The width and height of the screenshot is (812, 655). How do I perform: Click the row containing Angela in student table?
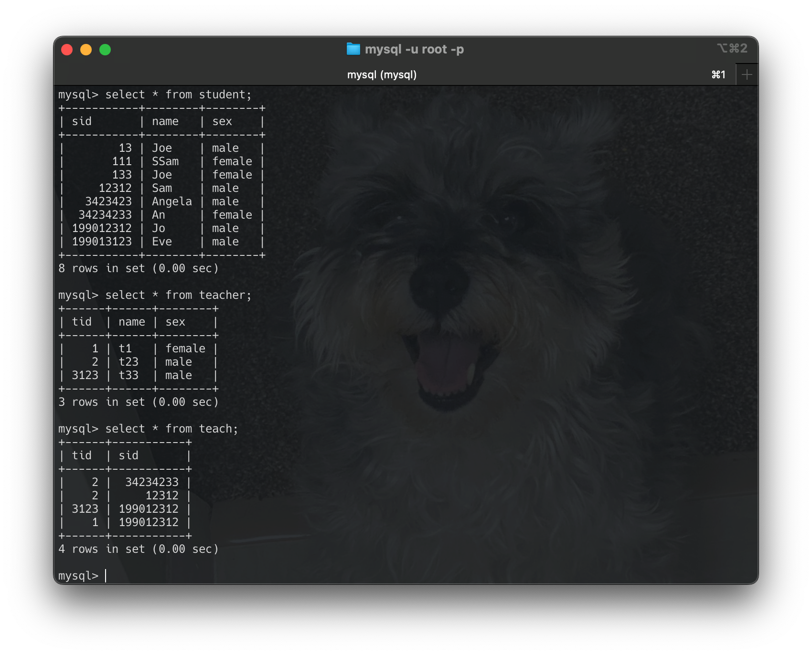click(x=162, y=201)
